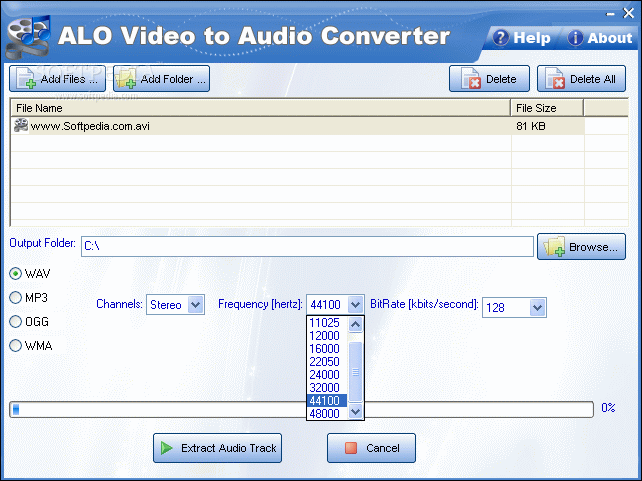Image resolution: width=642 pixels, height=481 pixels.
Task: Choose 12000 hertz from frequency list
Action: 327,336
